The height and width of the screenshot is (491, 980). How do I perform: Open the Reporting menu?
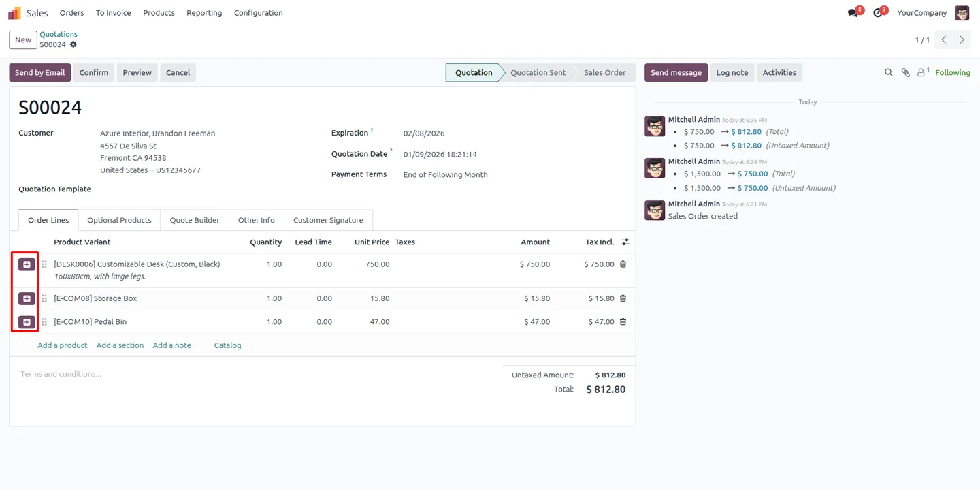204,13
